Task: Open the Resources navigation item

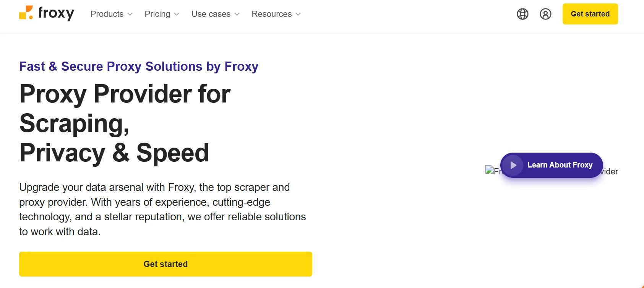Action: point(271,14)
